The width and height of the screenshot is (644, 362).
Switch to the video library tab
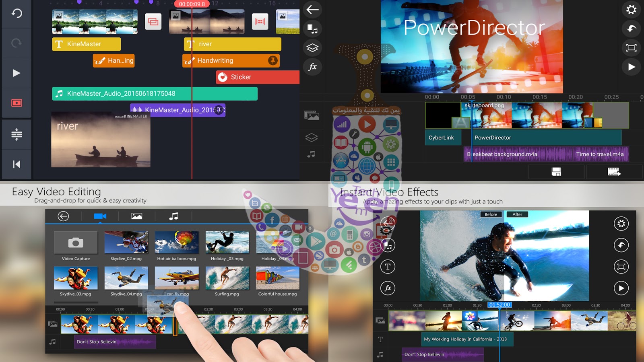[x=100, y=216]
